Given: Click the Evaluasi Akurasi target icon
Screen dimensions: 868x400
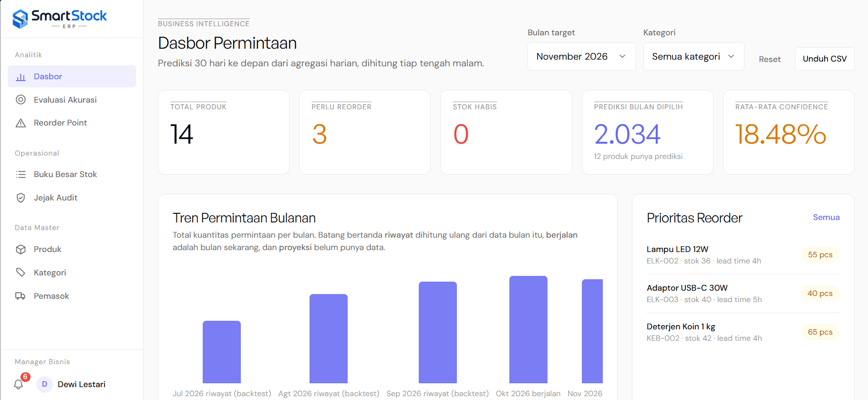Looking at the screenshot, I should 21,100.
